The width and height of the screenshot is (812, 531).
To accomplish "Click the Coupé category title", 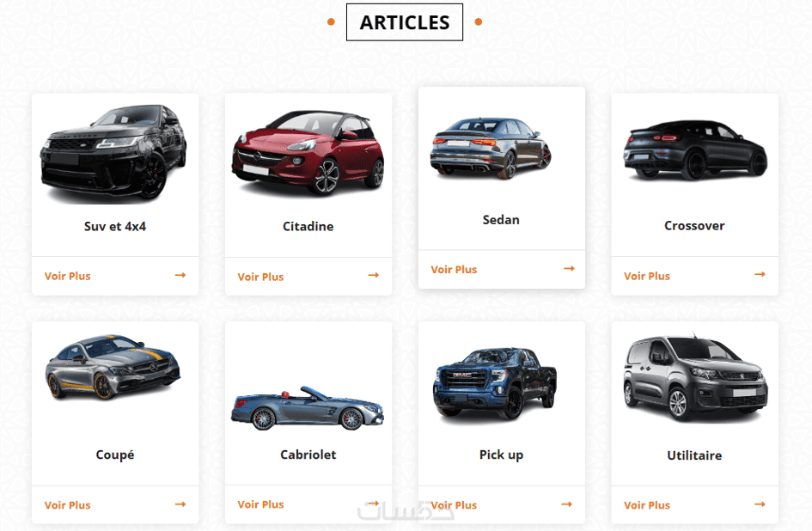I will (x=115, y=455).
